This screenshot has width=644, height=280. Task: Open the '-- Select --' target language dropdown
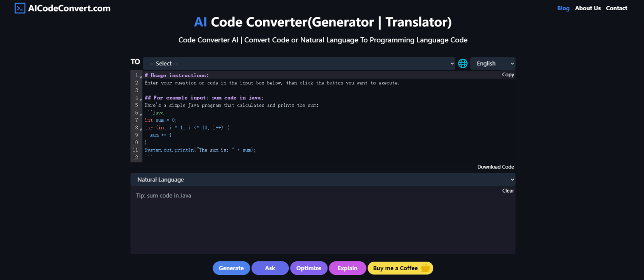tap(299, 63)
